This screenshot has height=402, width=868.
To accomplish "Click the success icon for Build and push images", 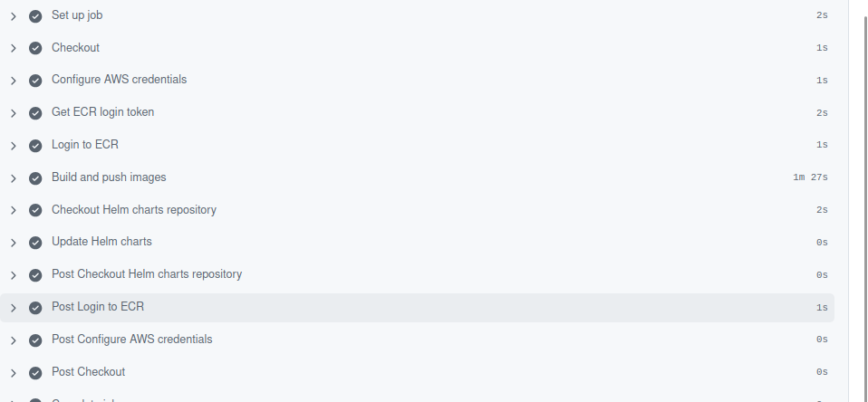I will click(x=35, y=178).
